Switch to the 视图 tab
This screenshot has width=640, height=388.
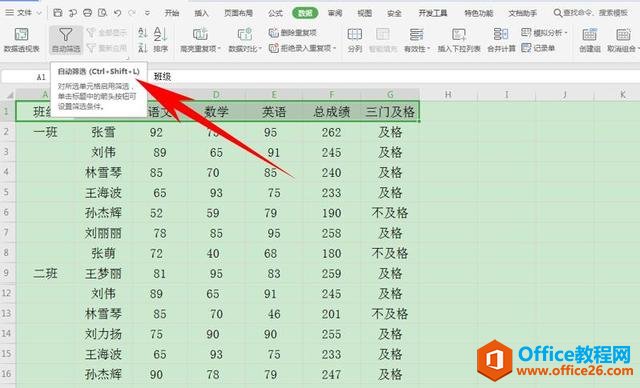pos(364,13)
